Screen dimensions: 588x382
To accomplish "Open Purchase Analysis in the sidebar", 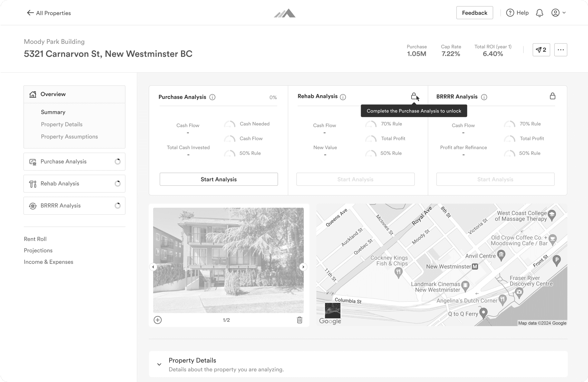I will tap(74, 162).
